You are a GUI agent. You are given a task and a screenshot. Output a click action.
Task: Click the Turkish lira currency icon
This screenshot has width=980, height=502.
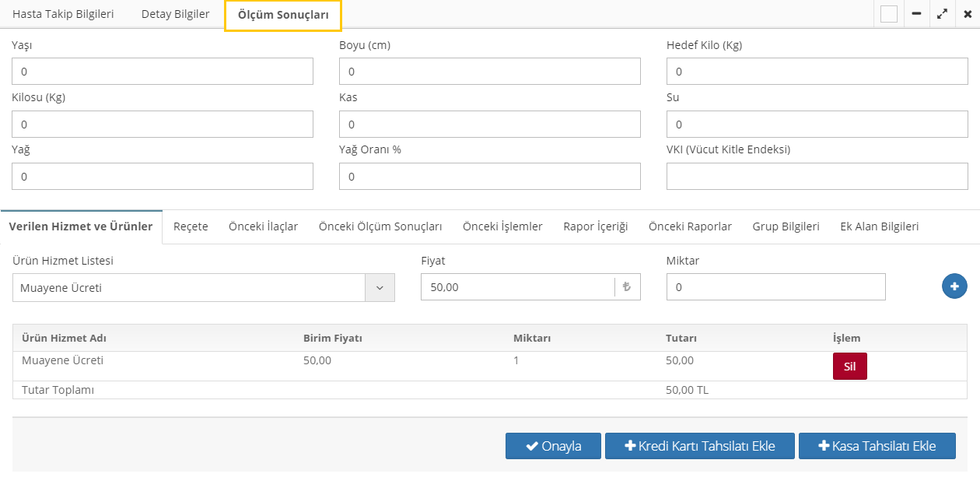[627, 287]
